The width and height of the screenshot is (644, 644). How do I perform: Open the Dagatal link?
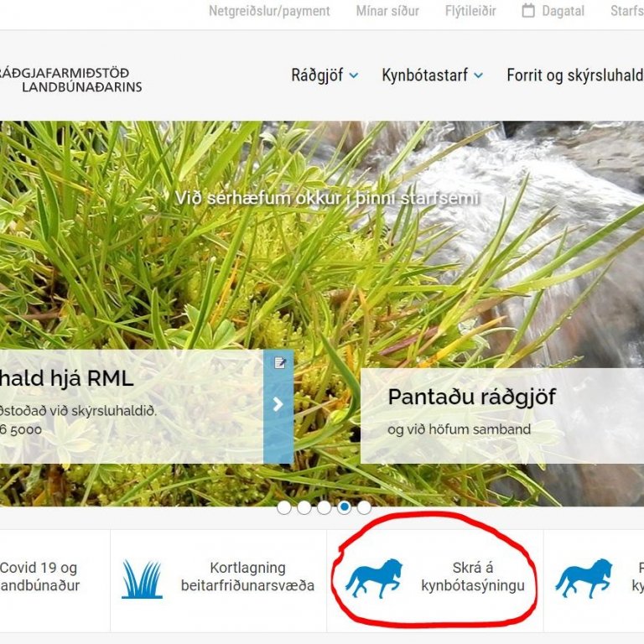(563, 11)
